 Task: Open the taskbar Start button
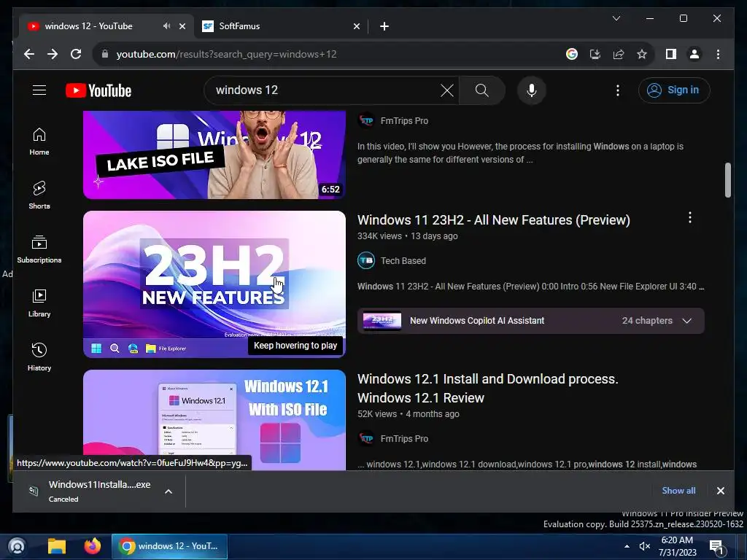(18, 546)
